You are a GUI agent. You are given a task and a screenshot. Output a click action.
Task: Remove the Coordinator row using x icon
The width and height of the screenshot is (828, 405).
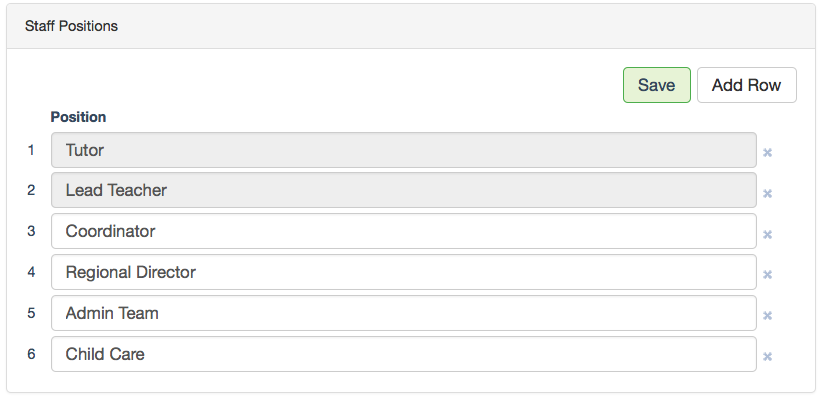[x=768, y=235]
